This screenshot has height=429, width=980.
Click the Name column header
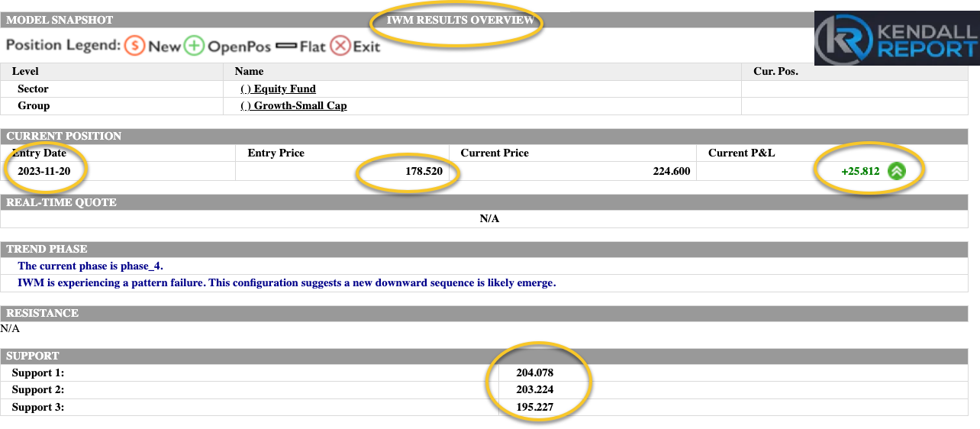click(250, 71)
